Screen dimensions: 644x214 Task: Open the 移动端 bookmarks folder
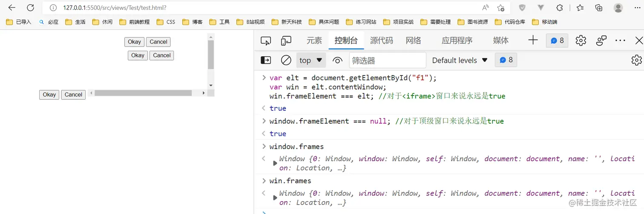tap(544, 22)
